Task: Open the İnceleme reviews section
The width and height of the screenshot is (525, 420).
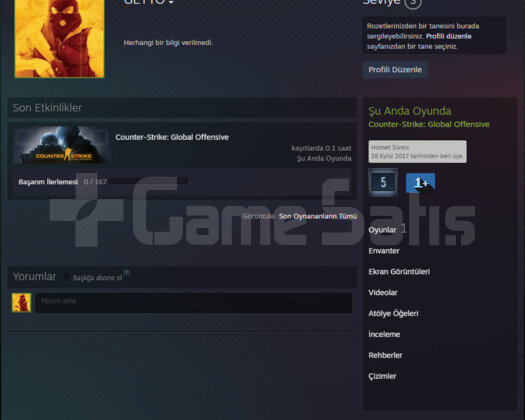Action: click(384, 334)
